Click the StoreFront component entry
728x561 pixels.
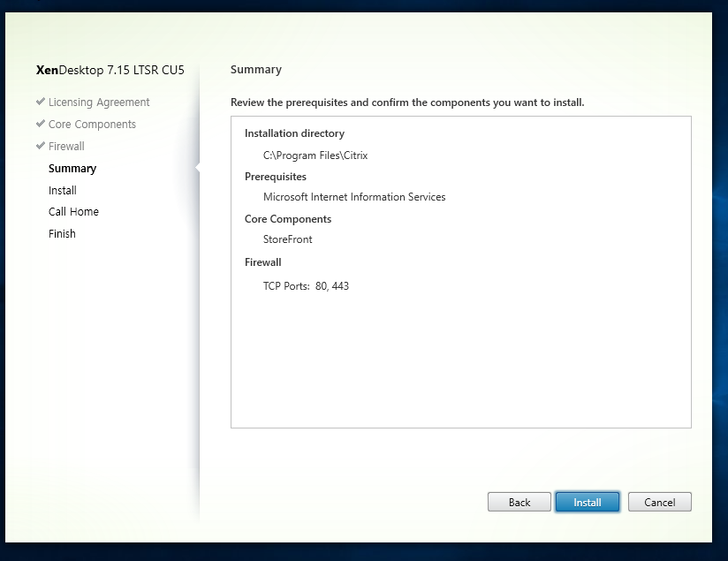coord(287,239)
